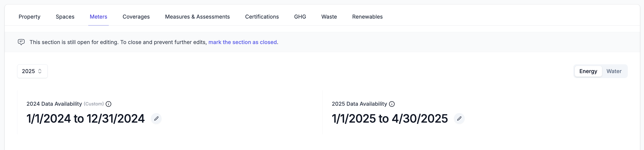This screenshot has width=644, height=150.
Task: Click the 2024 Data Availability Custom label
Action: (x=94, y=104)
